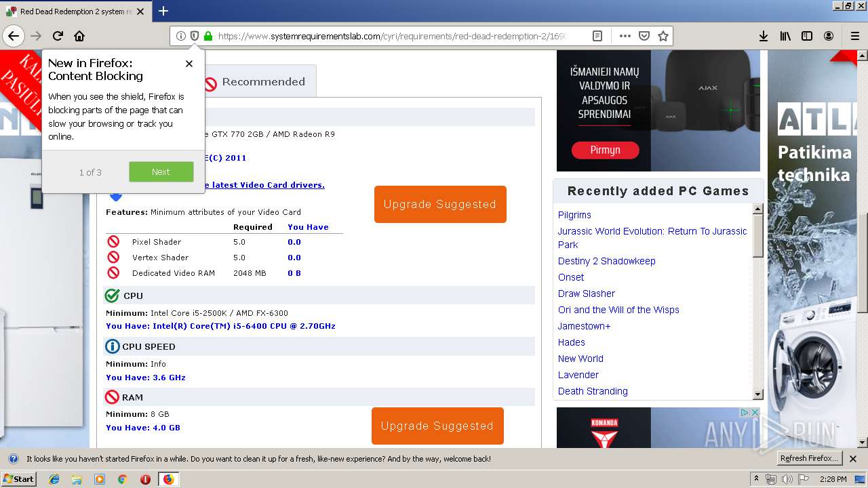View the green padlock connection info

[208, 36]
